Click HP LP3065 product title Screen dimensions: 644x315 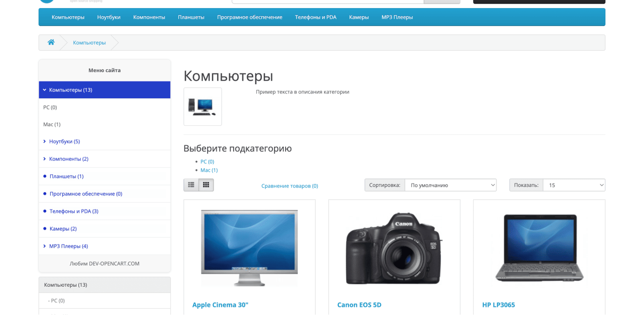pyautogui.click(x=498, y=305)
